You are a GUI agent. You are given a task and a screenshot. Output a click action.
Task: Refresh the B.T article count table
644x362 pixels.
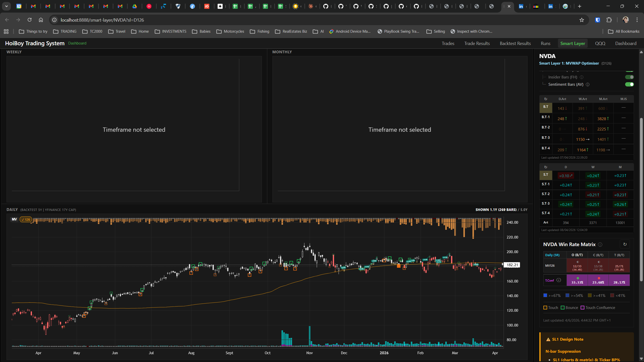pos(546,99)
